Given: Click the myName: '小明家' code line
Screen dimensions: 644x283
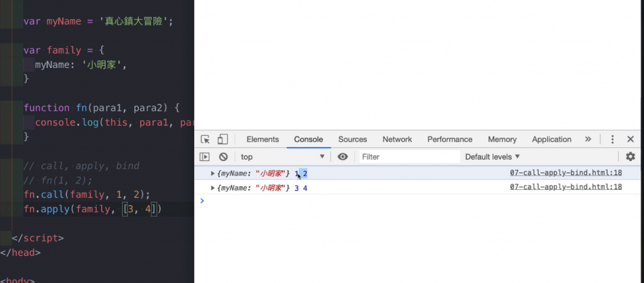Looking at the screenshot, I should (81, 65).
